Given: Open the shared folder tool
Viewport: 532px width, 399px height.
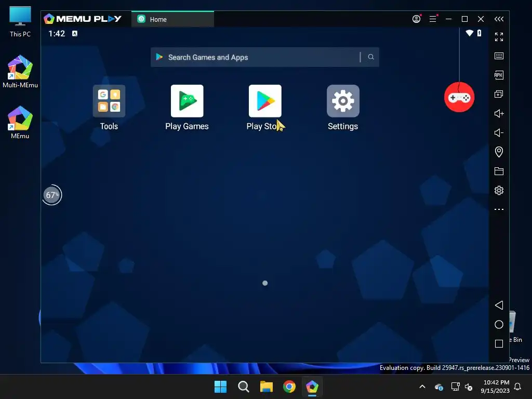Looking at the screenshot, I should (499, 171).
